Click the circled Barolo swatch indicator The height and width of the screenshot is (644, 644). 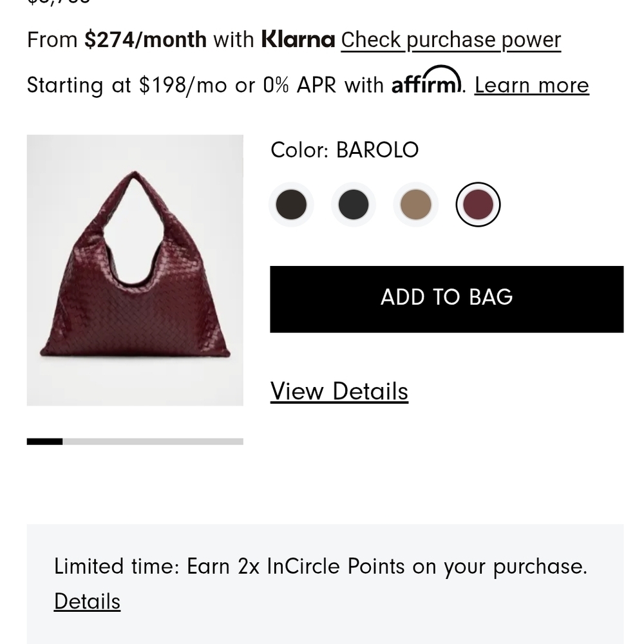(477, 204)
